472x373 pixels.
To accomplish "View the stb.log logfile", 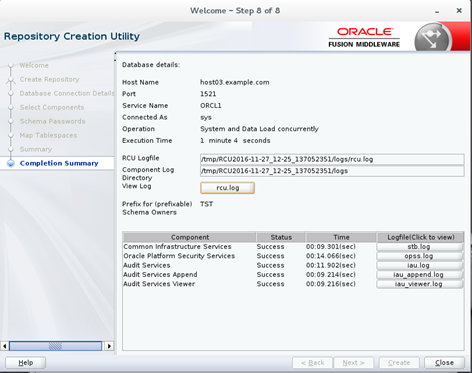I will click(x=420, y=247).
